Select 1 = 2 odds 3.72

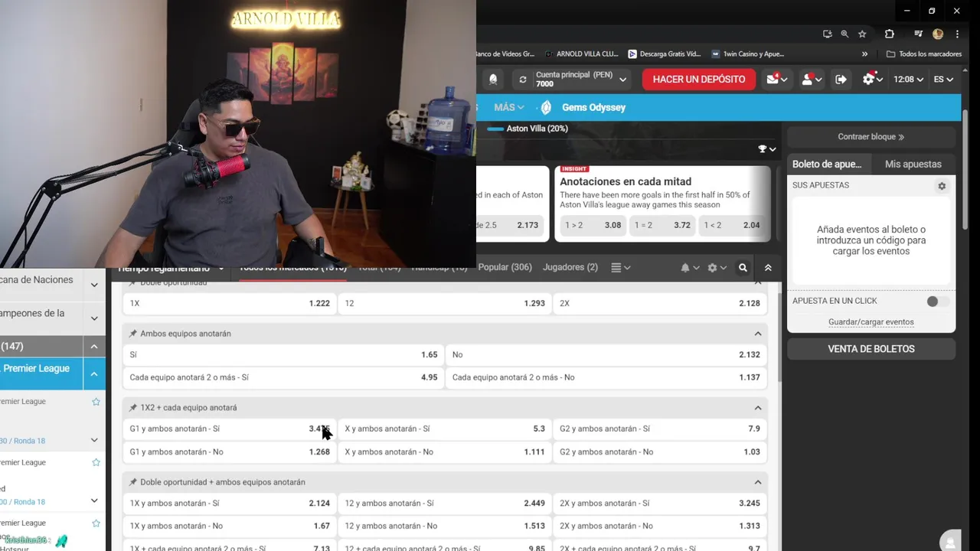663,225
